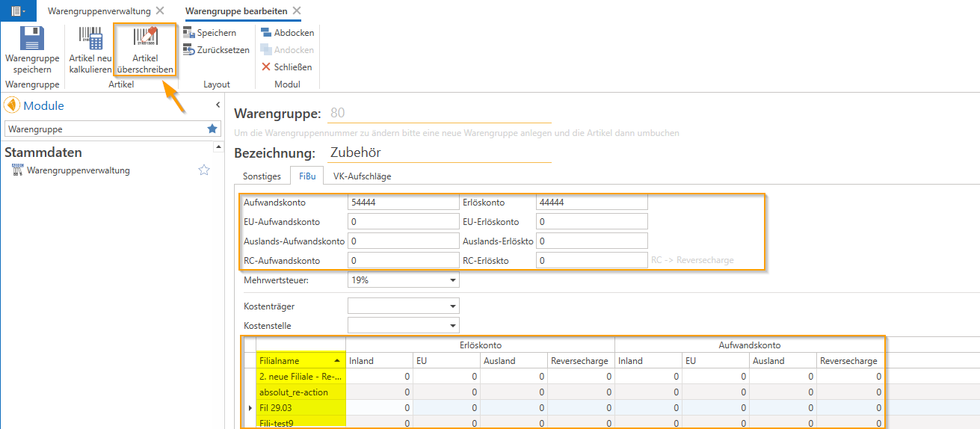The image size is (980, 429).
Task: Click the Aufwandskonto input field
Action: point(403,203)
